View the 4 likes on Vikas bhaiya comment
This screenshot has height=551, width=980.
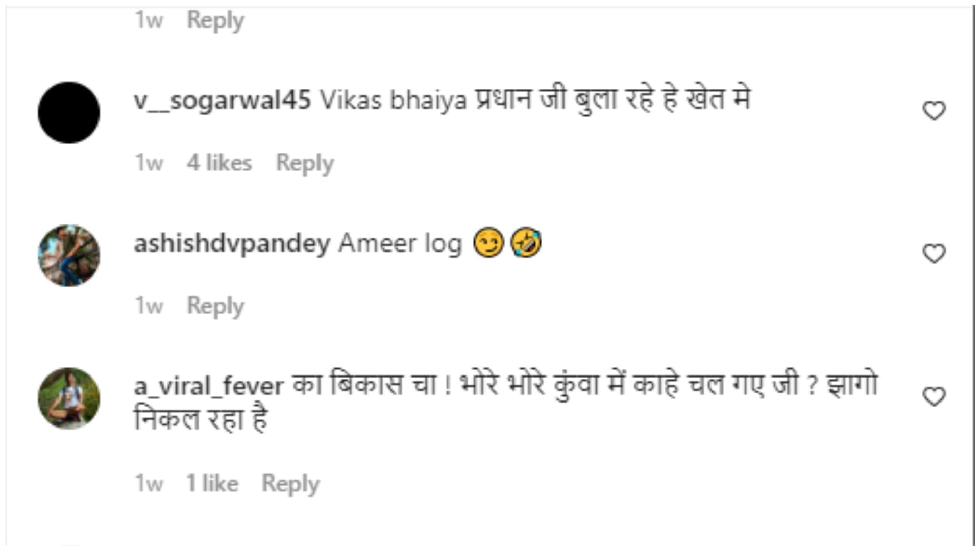[219, 163]
